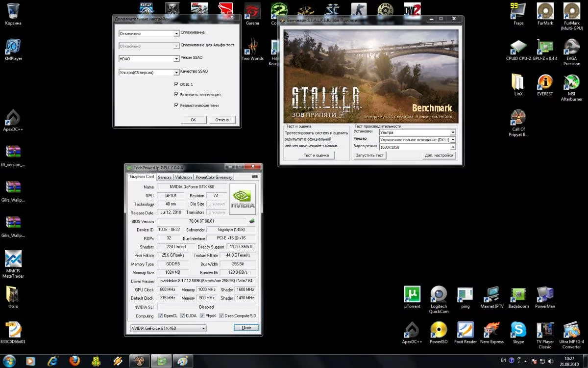This screenshot has width=588, height=368.
Task: Open Firefox from the taskbar
Action: click(x=74, y=361)
